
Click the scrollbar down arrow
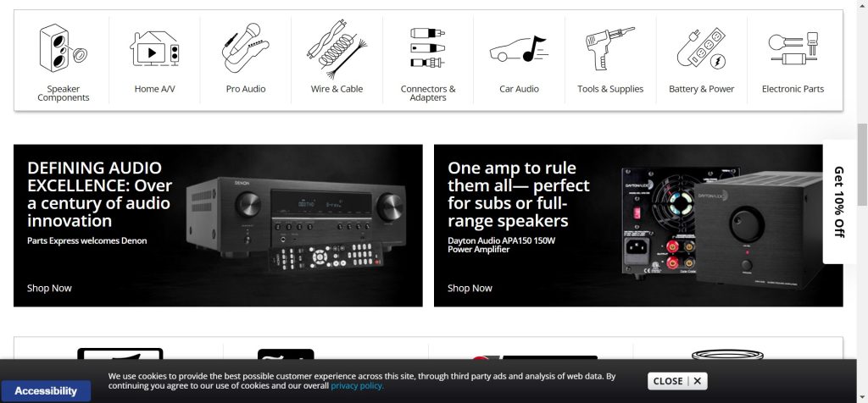pos(862,397)
